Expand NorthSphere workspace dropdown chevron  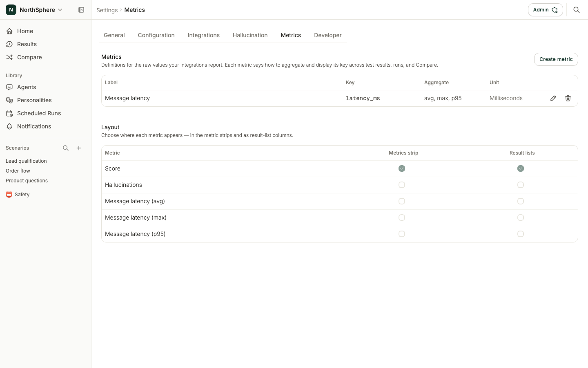(60, 10)
